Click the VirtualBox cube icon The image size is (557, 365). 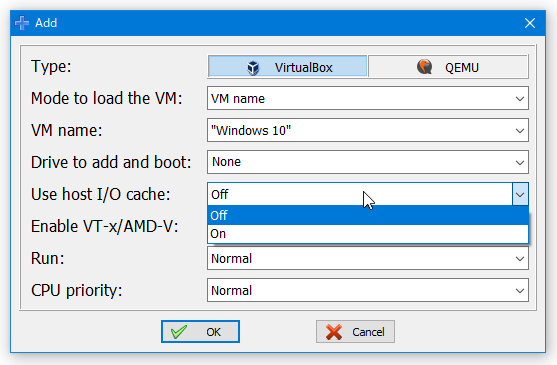(253, 67)
